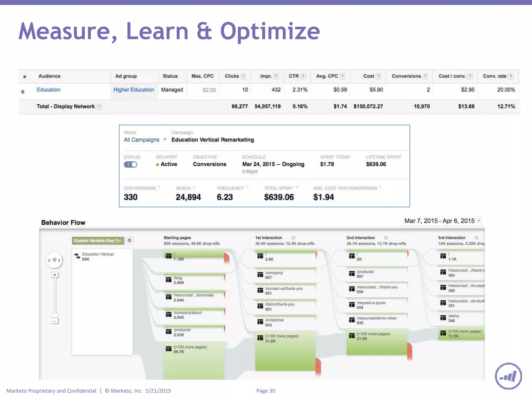Viewport: 532px width, 399px height.
Task: Sort by the Status column header
Action: click(x=170, y=76)
